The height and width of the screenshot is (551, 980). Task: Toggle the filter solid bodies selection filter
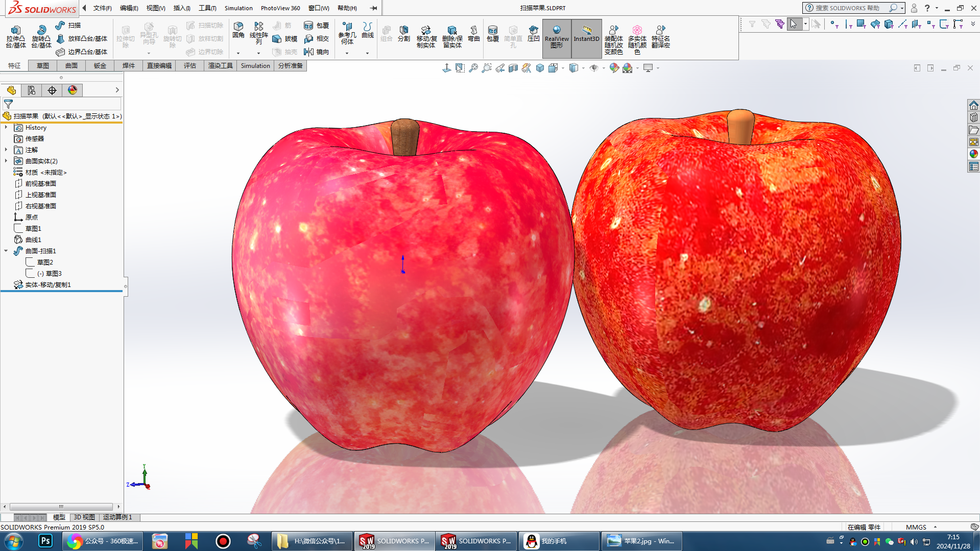(889, 24)
